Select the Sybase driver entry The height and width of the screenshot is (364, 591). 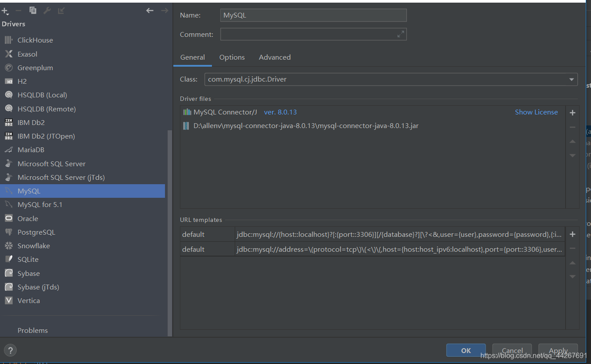click(82, 273)
